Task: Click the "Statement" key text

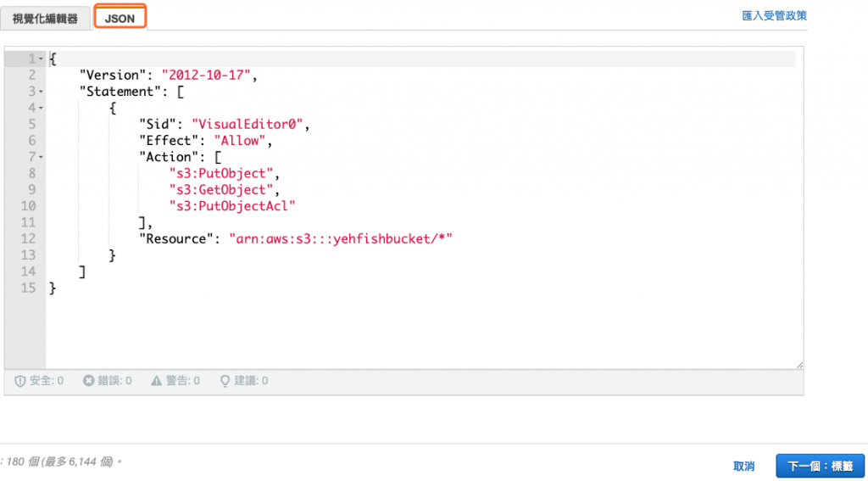Action: coord(120,92)
